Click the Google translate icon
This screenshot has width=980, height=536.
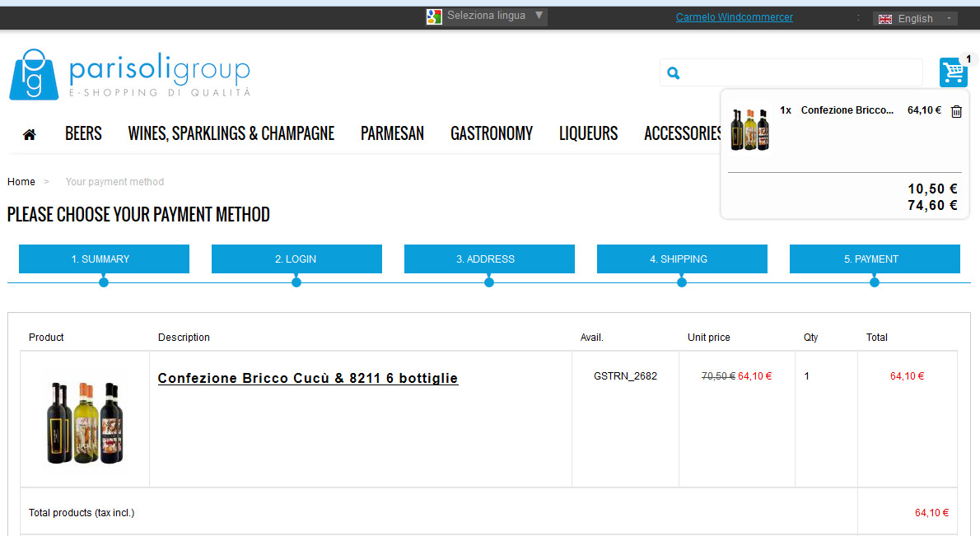tap(434, 16)
